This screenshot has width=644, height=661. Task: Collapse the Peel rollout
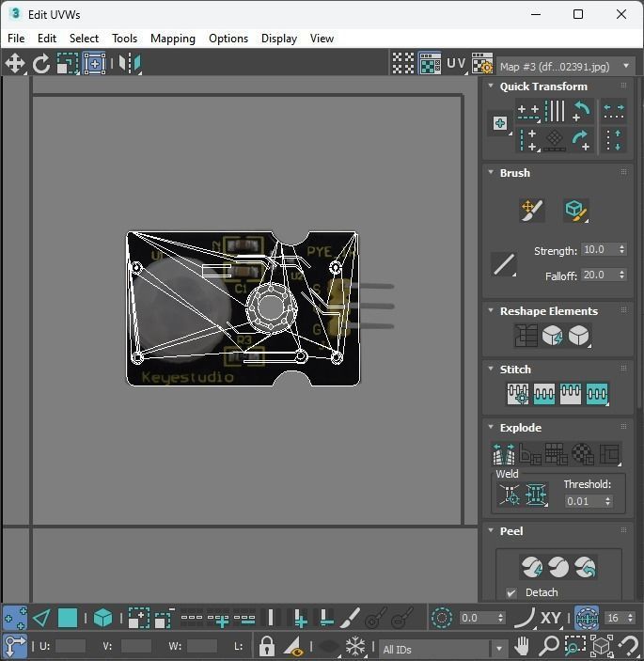(491, 530)
